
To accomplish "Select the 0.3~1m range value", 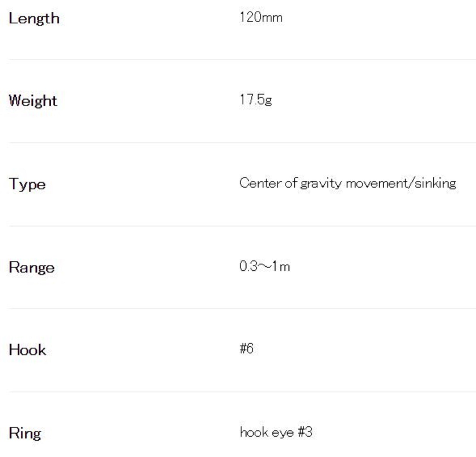I will (264, 266).
